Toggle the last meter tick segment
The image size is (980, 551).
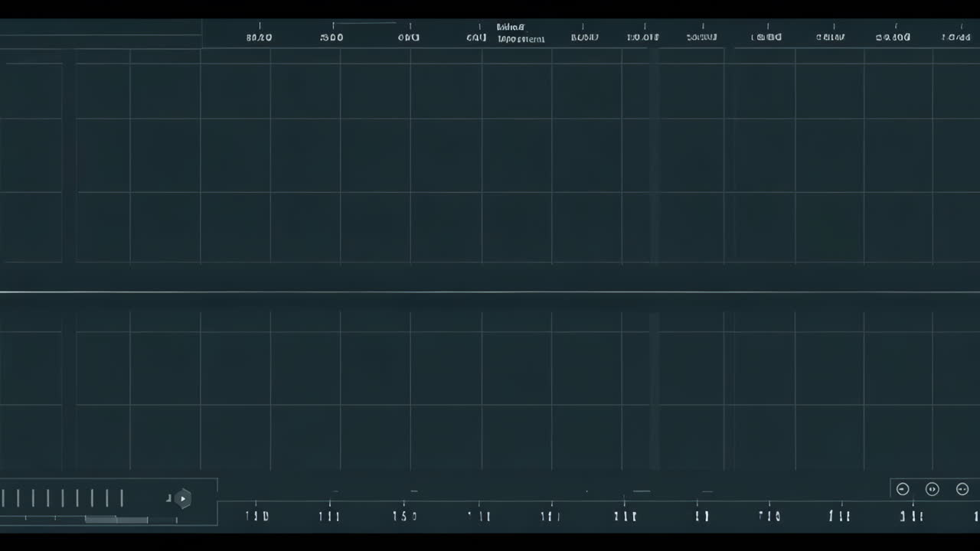coord(122,497)
